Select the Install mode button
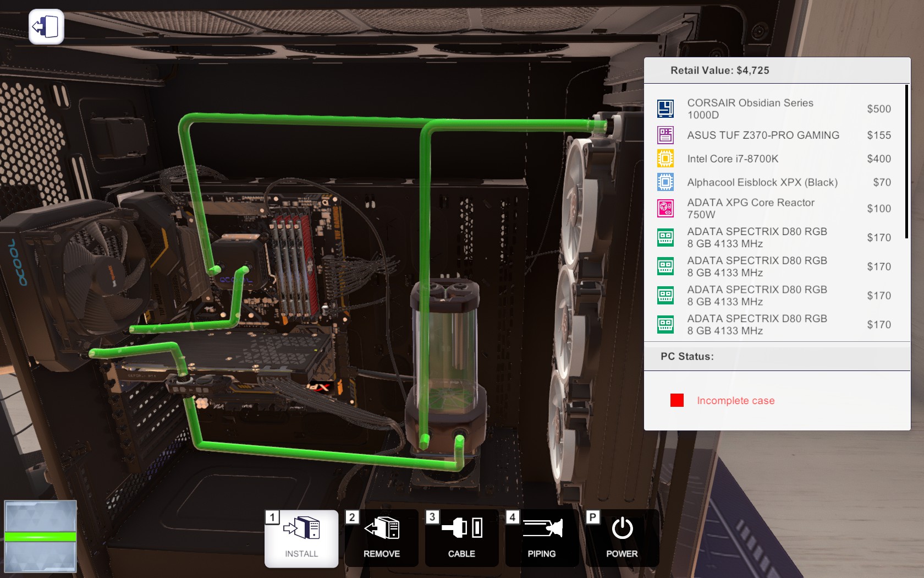This screenshot has height=578, width=924. point(301,538)
